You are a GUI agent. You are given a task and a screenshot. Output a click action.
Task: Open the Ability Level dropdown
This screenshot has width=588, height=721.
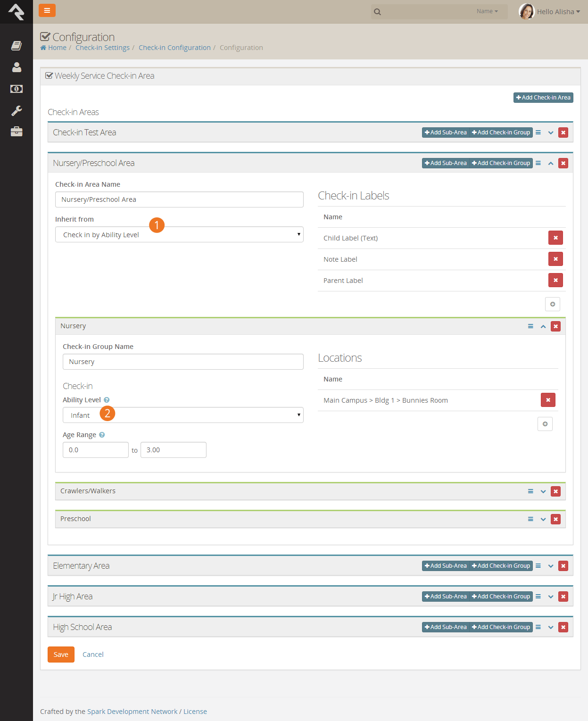click(183, 415)
